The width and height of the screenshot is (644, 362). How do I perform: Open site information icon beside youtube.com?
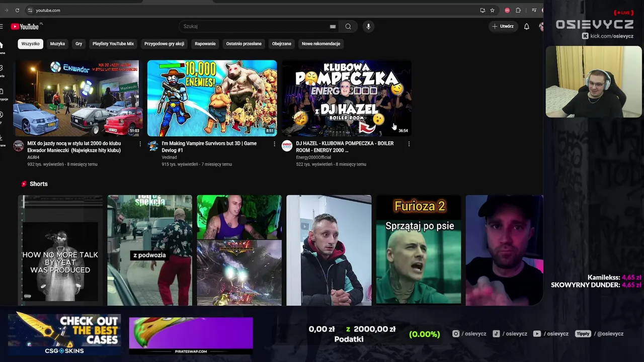[x=30, y=10]
